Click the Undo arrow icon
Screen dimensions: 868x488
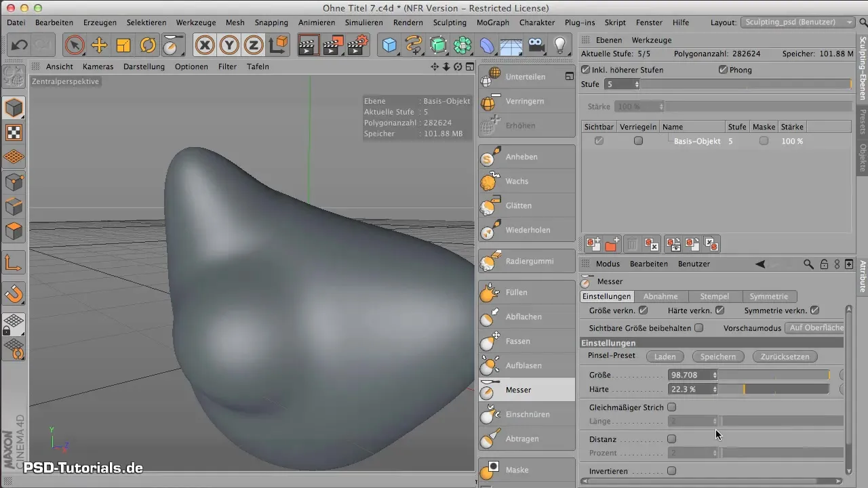(x=20, y=45)
